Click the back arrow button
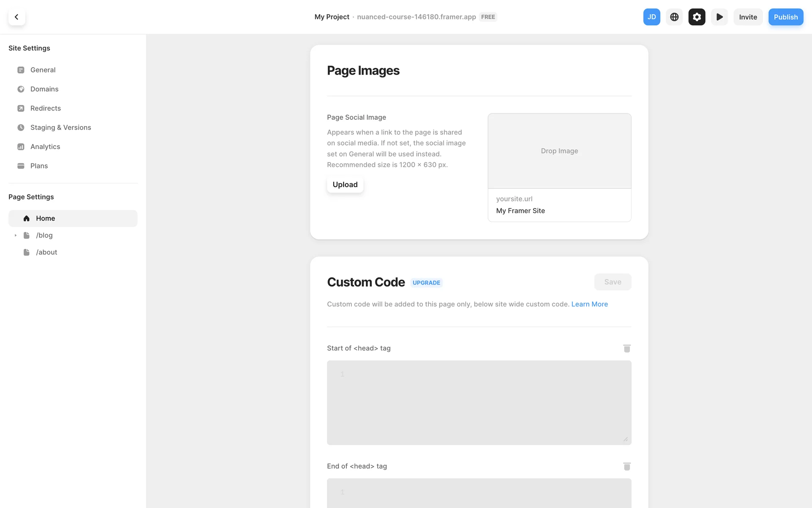 pyautogui.click(x=16, y=17)
